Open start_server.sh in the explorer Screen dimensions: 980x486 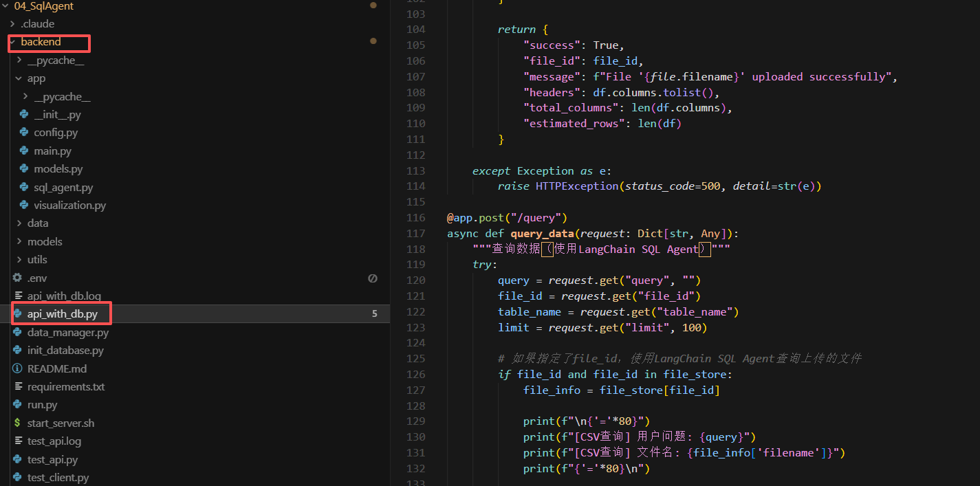tap(61, 423)
